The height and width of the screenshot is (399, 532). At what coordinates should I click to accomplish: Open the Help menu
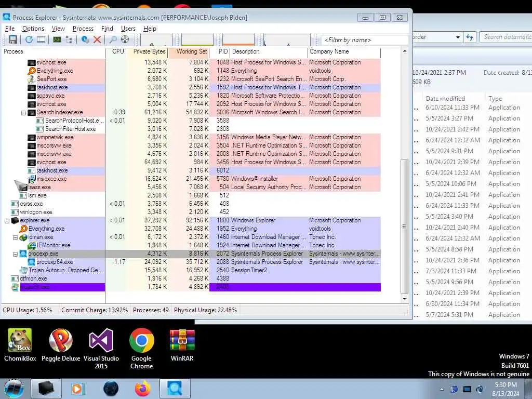pyautogui.click(x=150, y=29)
